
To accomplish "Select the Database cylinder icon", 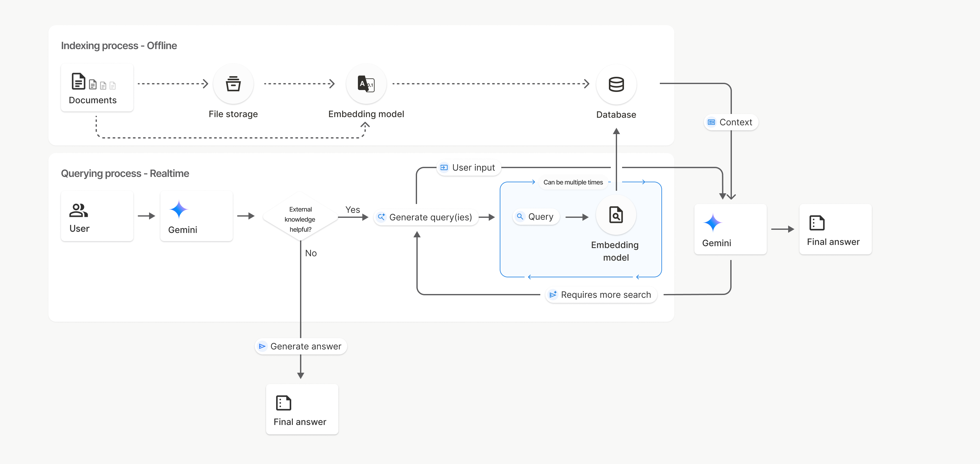I will 616,84.
